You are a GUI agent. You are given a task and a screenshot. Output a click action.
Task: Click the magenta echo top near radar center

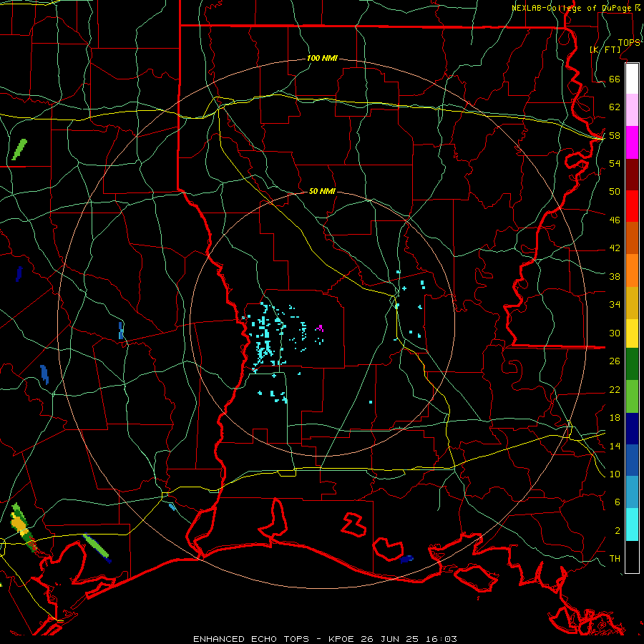[320, 328]
